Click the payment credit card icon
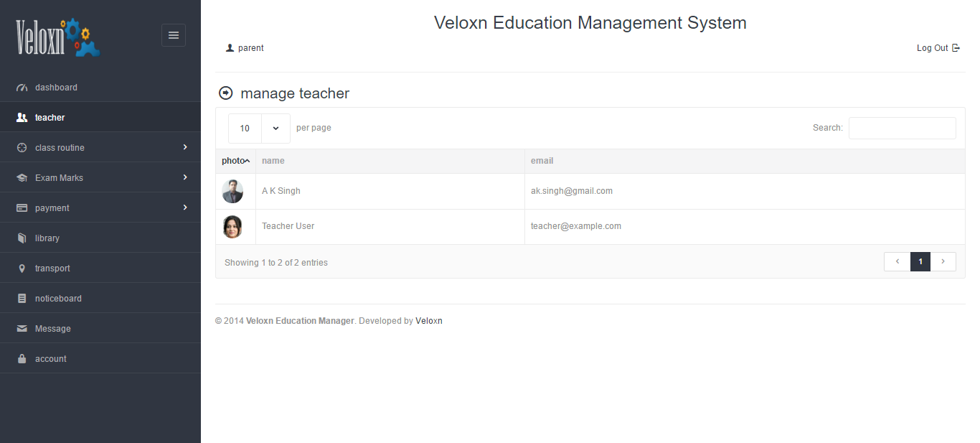The height and width of the screenshot is (443, 980). pyautogui.click(x=22, y=208)
